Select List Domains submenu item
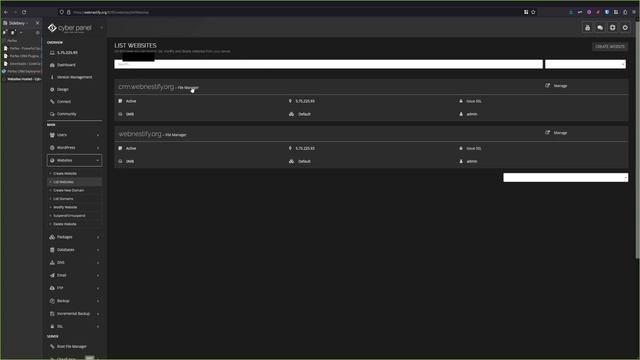The width and height of the screenshot is (640, 360). (63, 199)
